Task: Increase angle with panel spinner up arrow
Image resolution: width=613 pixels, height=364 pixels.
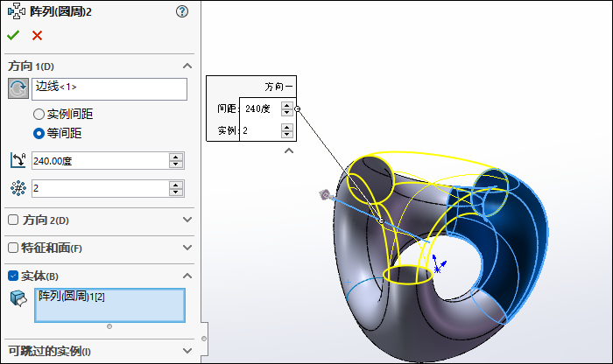Action: coord(176,157)
